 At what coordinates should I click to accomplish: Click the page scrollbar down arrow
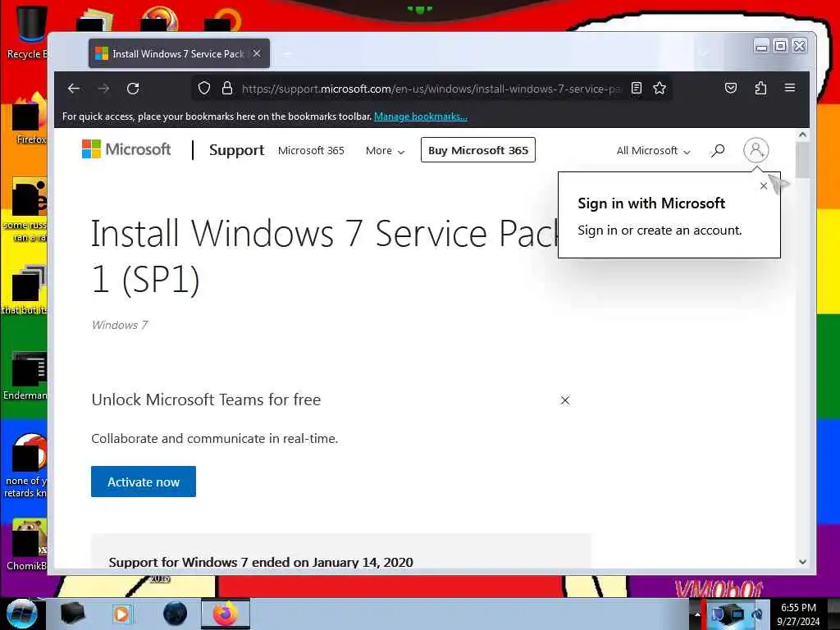coord(802,561)
